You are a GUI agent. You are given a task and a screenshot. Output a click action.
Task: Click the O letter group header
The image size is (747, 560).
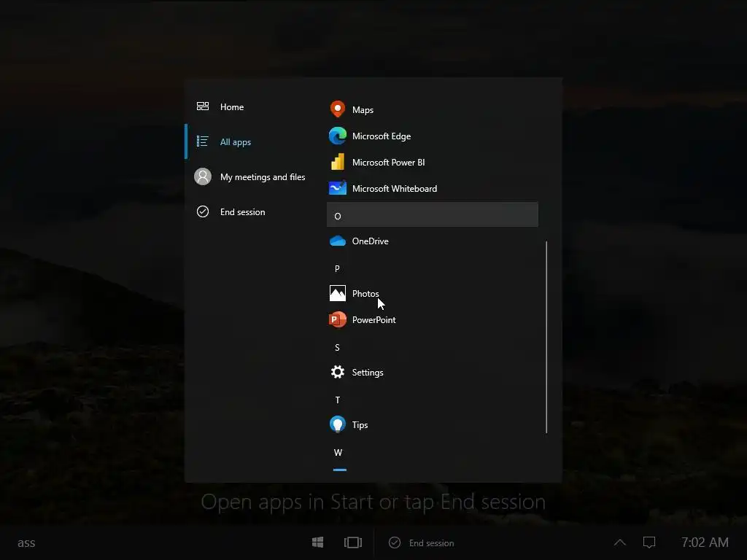433,214
